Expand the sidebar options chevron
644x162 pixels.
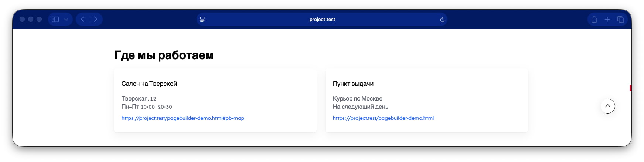[x=66, y=20]
